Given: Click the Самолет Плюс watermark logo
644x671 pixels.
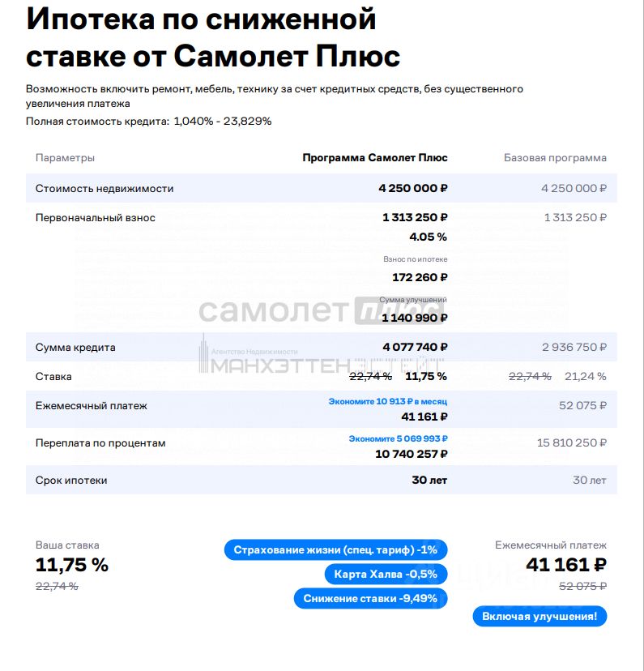Looking at the screenshot, I should click(x=322, y=311).
